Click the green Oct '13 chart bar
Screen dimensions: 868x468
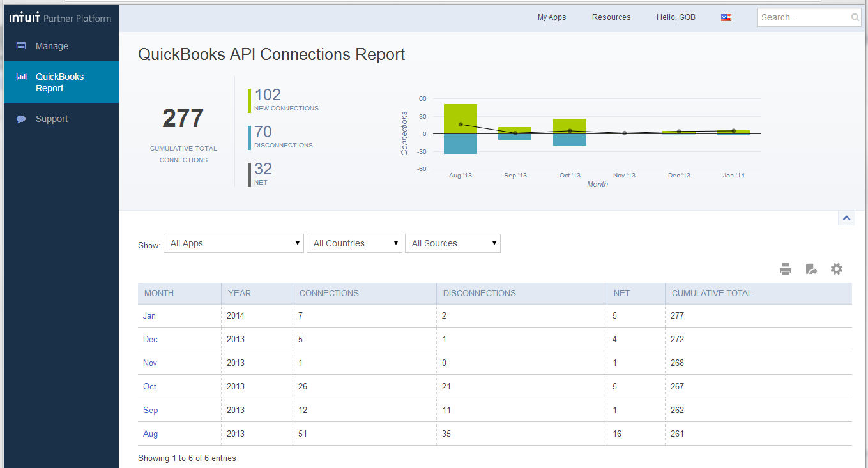pos(570,126)
